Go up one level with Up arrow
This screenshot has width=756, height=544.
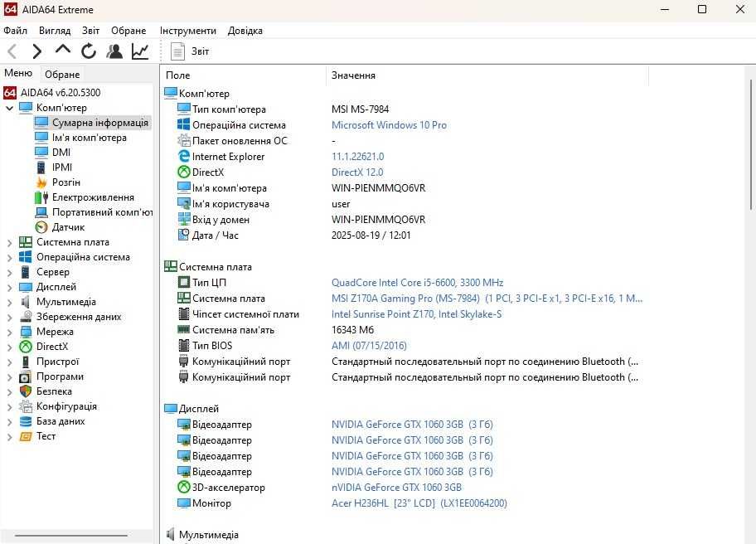click(x=63, y=50)
